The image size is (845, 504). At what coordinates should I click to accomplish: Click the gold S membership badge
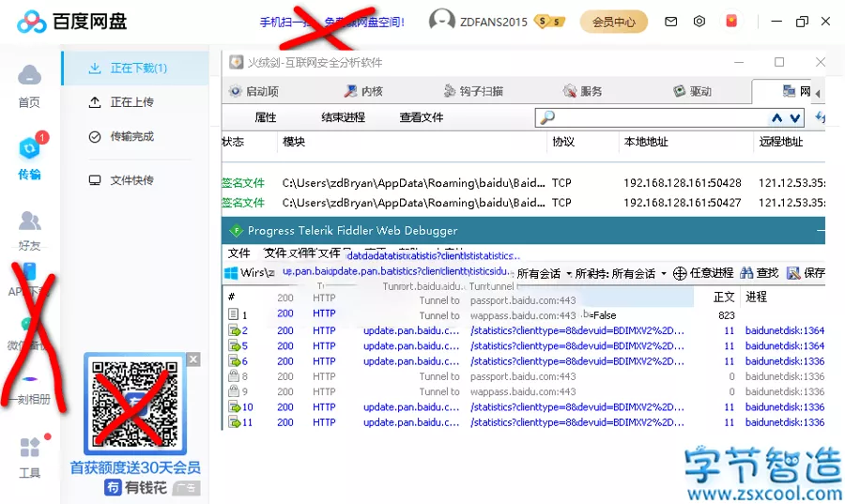tap(549, 22)
